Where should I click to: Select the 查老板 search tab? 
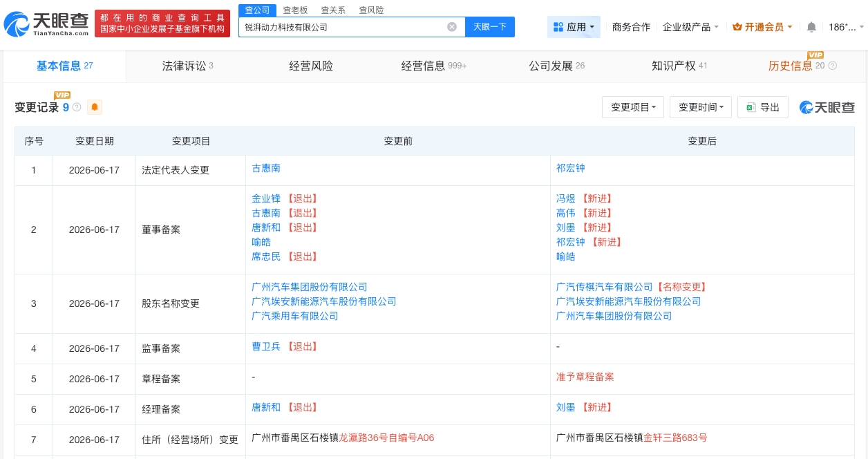(295, 10)
